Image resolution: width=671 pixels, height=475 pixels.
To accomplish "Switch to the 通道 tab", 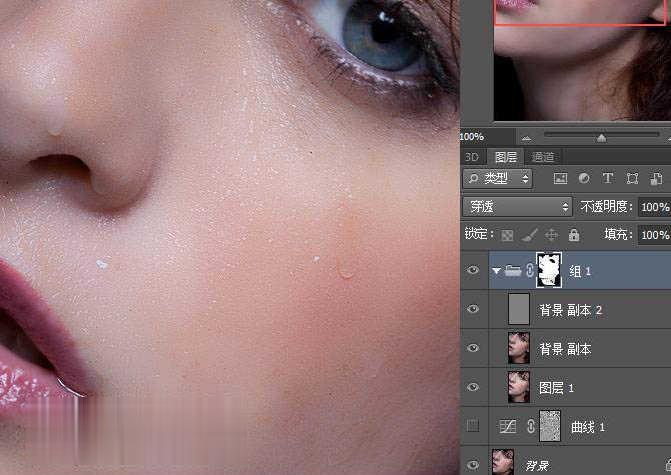I will point(543,157).
